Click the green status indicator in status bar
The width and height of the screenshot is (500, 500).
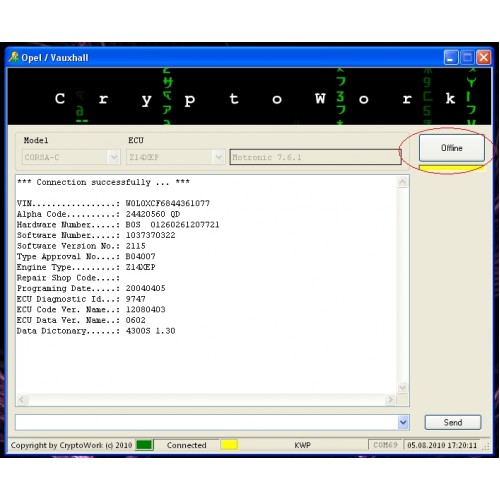[x=144, y=445]
